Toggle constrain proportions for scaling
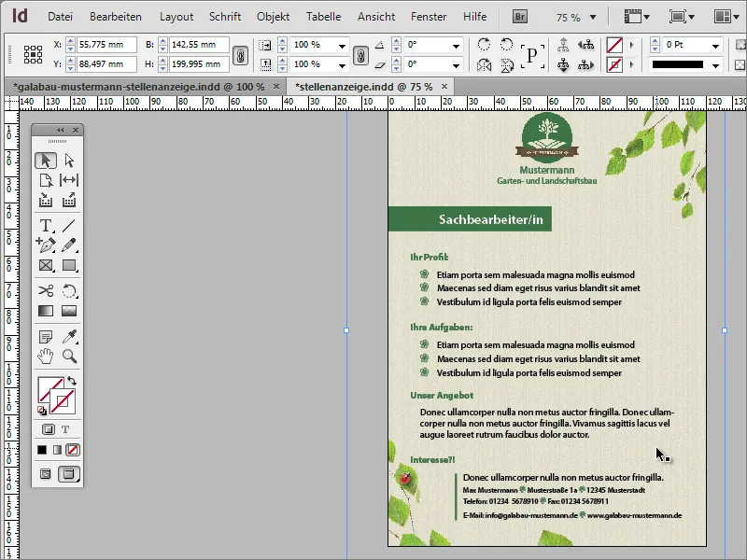Image resolution: width=747 pixels, height=560 pixels. click(x=360, y=55)
